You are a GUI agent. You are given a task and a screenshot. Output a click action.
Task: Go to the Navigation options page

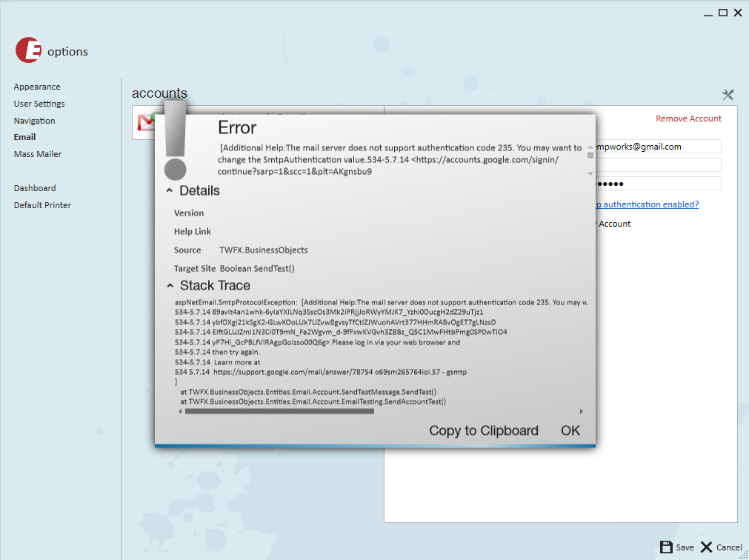click(x=34, y=121)
